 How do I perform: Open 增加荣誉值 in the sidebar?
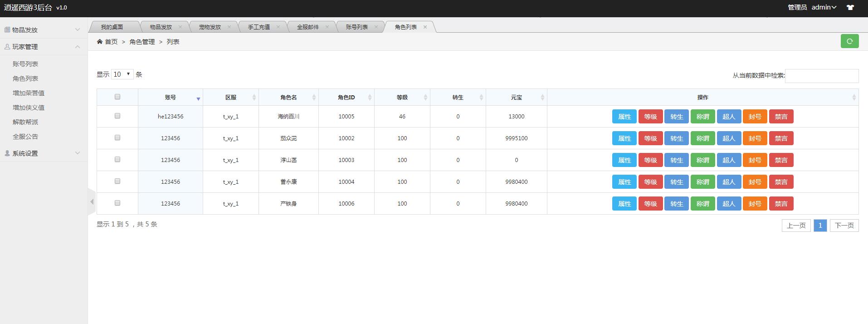(x=29, y=93)
